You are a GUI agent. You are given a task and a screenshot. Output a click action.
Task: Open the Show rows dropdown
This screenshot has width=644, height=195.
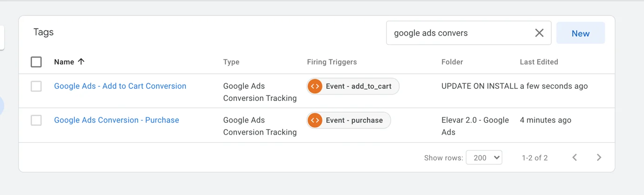pyautogui.click(x=484, y=158)
